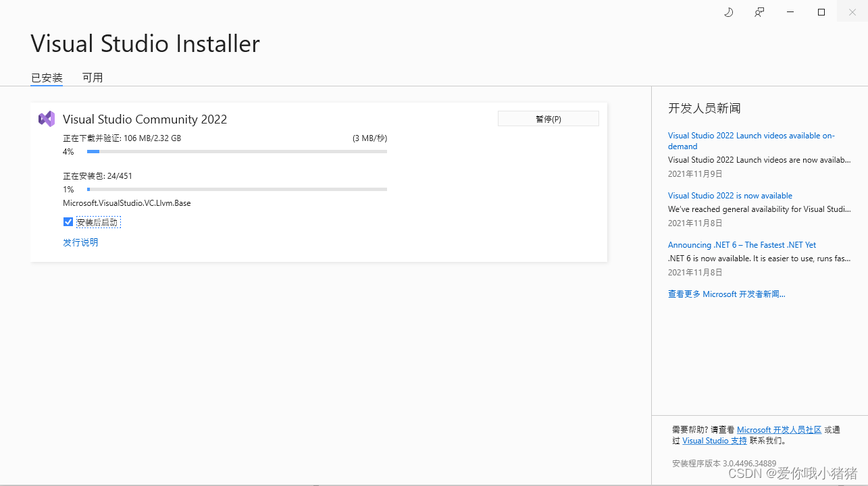Click the Launch videos are now availab... description

(x=759, y=161)
